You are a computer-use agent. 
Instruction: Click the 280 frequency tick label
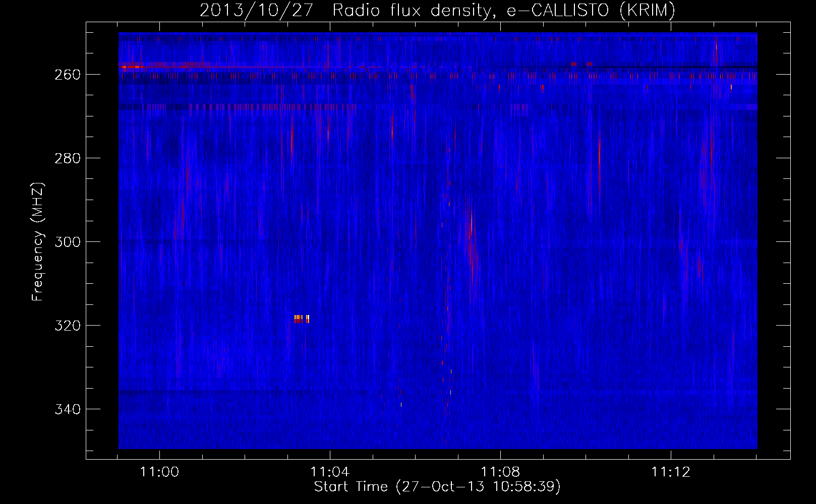(x=68, y=158)
